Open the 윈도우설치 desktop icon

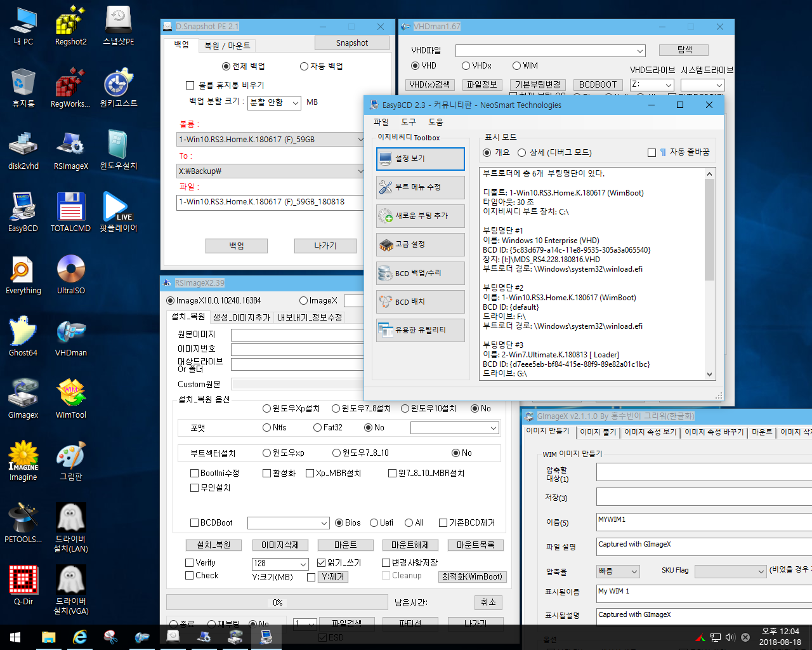118,150
